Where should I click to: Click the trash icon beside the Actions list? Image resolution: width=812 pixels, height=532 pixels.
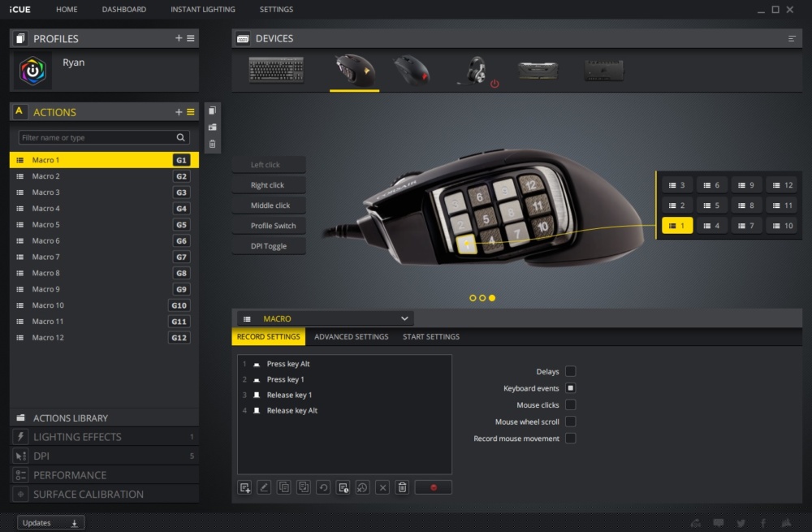[x=212, y=144]
